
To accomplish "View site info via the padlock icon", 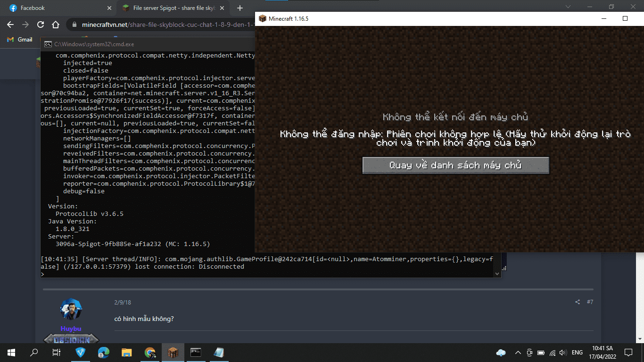I will pos(74,25).
